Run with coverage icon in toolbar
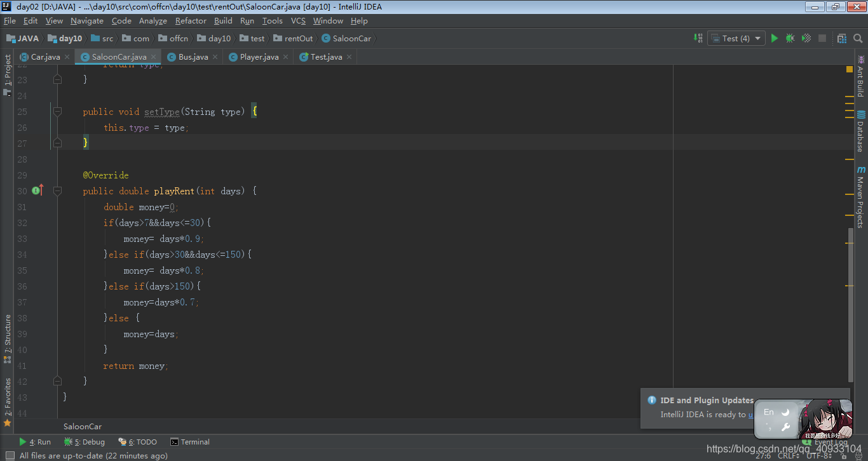The width and height of the screenshot is (868, 461). click(x=806, y=38)
